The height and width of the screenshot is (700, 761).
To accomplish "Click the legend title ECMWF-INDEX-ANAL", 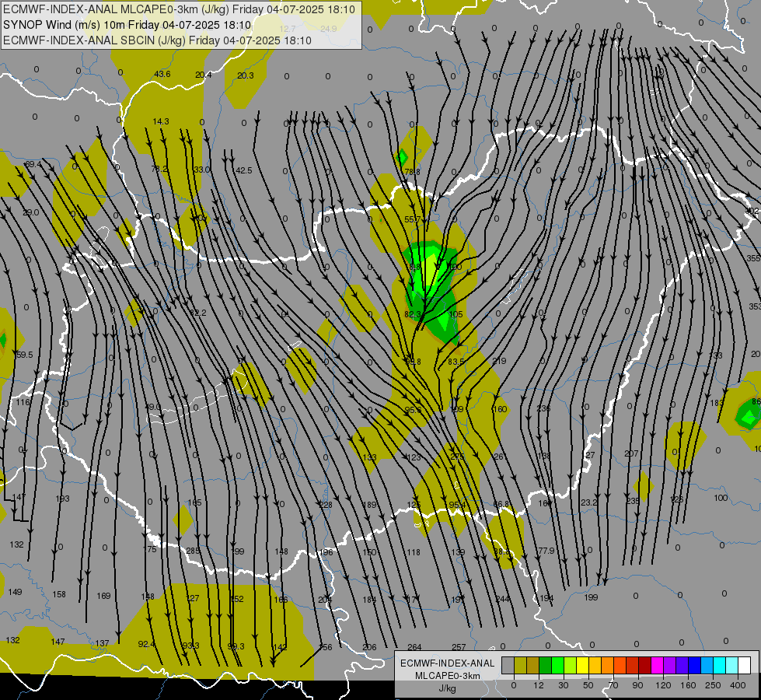I will coord(448,663).
